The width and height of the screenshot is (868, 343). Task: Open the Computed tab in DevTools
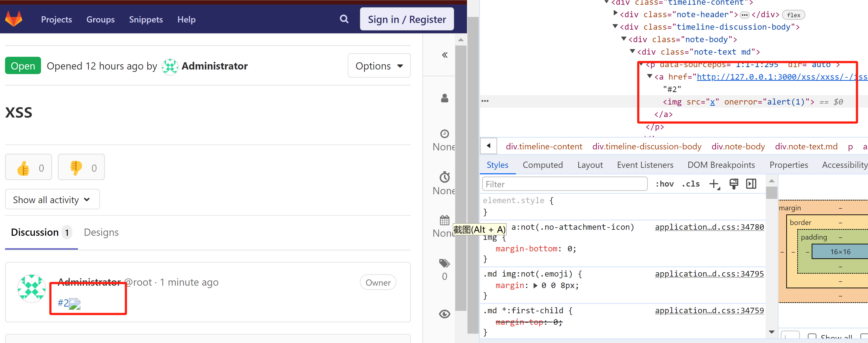[x=542, y=165]
